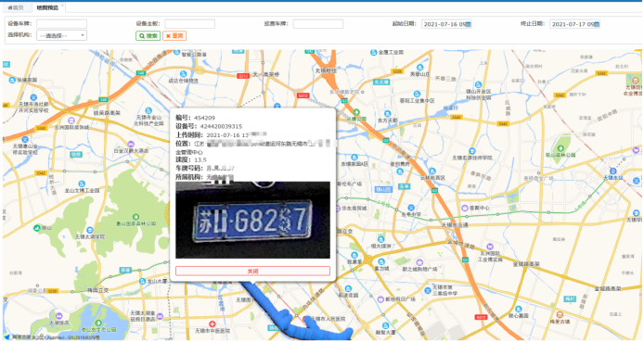Click the orange 重置 reset button
Image resolution: width=644 pixels, height=342 pixels.
coord(174,35)
